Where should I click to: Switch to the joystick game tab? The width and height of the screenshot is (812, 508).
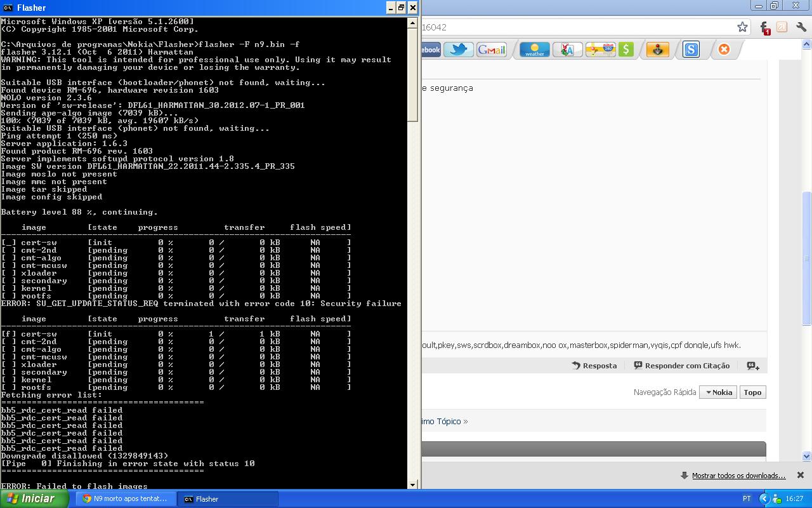click(658, 50)
